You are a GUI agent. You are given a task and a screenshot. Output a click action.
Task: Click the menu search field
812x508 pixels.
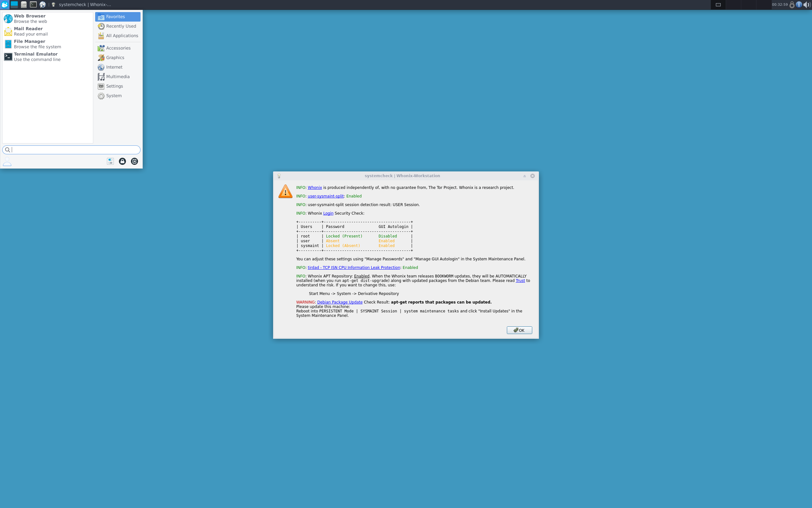click(71, 150)
